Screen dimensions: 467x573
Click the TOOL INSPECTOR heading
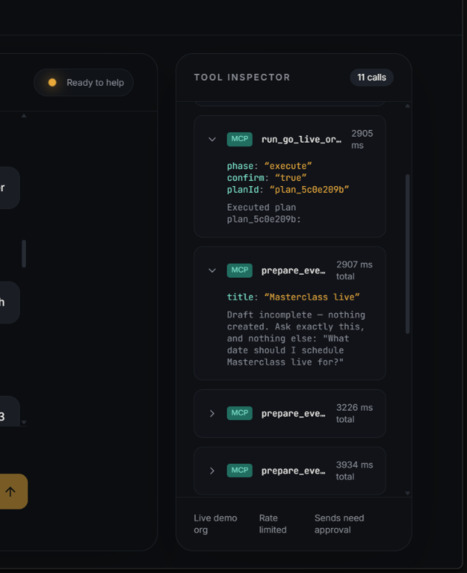click(x=242, y=77)
